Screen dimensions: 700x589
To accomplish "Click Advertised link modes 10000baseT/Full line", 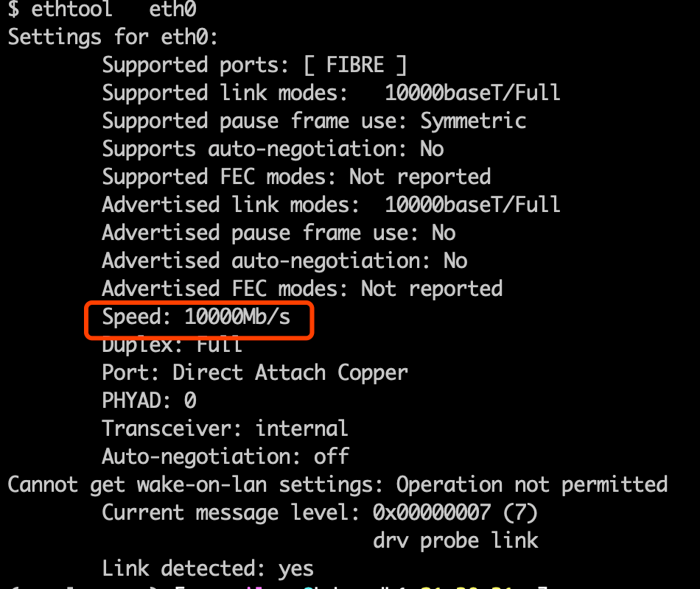I will 331,205.
